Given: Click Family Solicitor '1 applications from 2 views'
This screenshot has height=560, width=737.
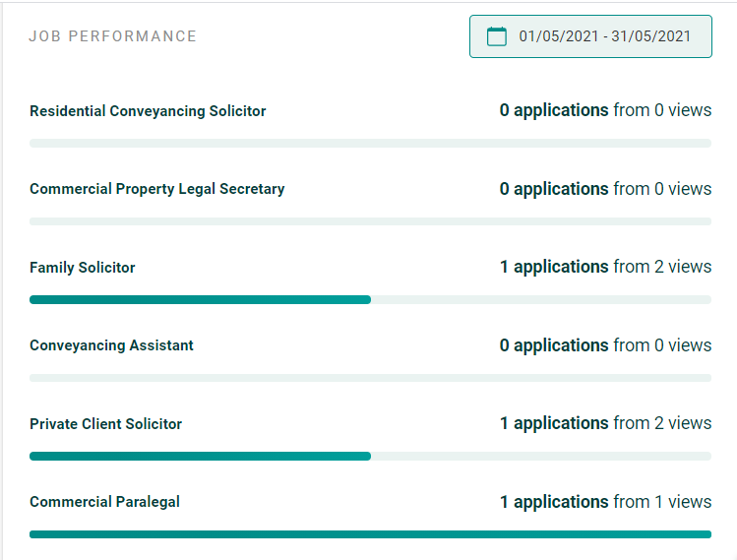Looking at the screenshot, I should (x=605, y=267).
